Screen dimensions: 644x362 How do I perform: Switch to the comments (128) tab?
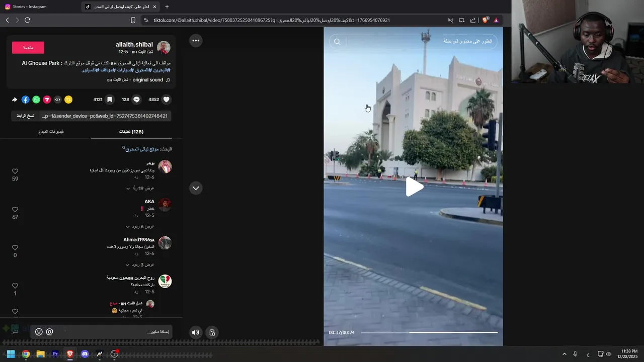131,132
